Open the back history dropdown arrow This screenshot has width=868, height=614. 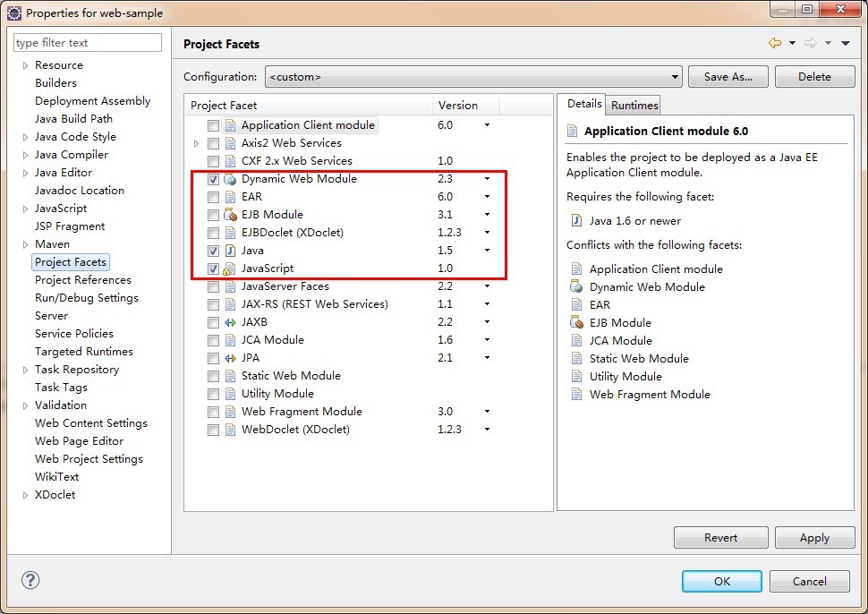(x=792, y=43)
